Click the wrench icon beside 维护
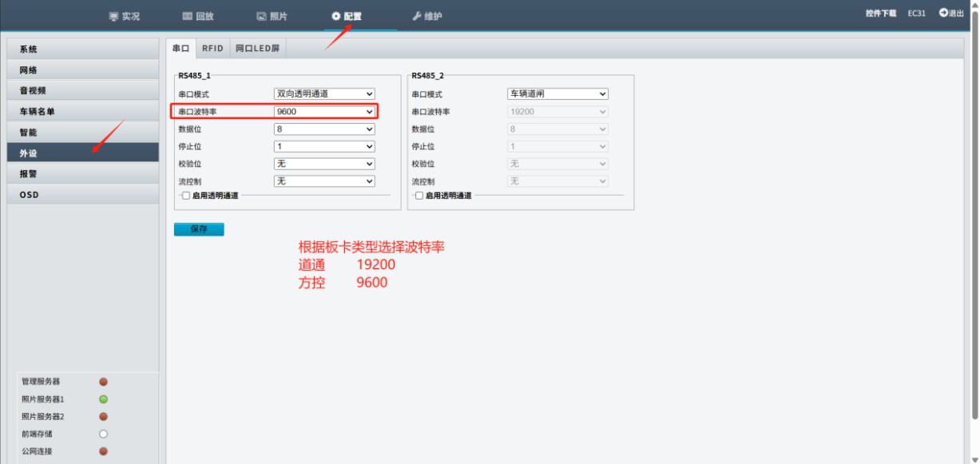This screenshot has width=980, height=464. click(416, 17)
